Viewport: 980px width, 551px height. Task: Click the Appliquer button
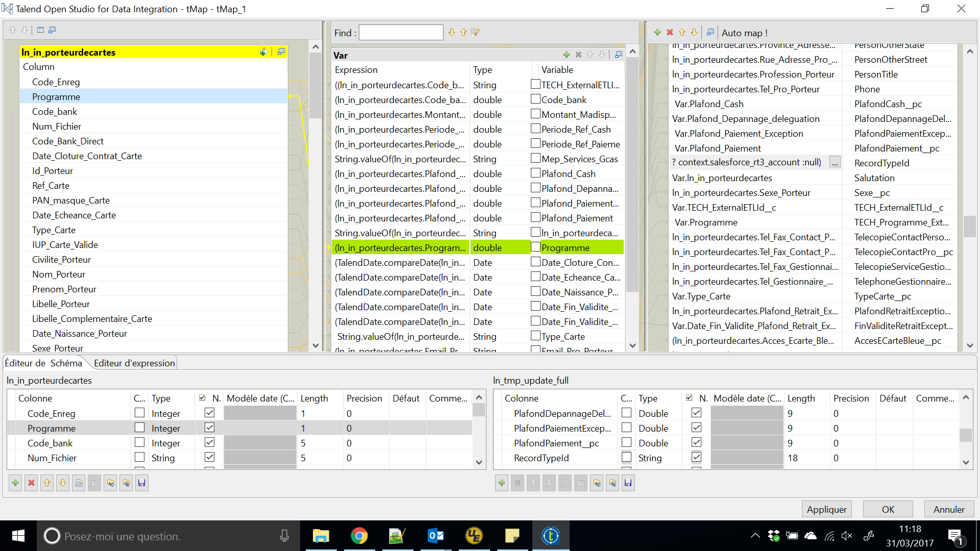click(826, 509)
